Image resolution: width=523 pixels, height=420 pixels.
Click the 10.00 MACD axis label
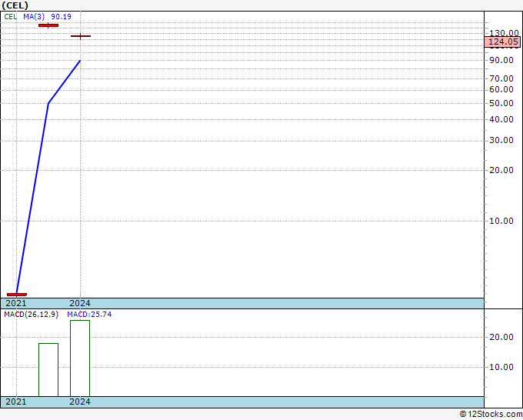point(501,367)
